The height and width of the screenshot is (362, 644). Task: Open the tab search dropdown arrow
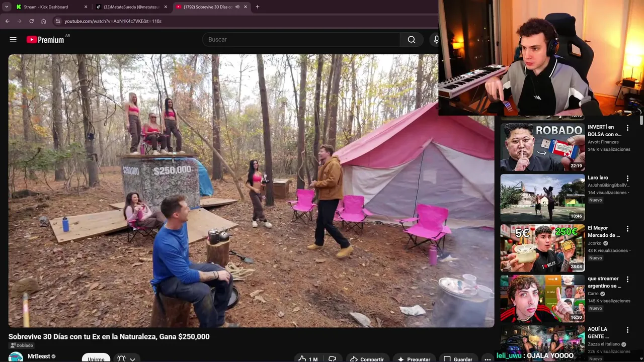pos(7,7)
